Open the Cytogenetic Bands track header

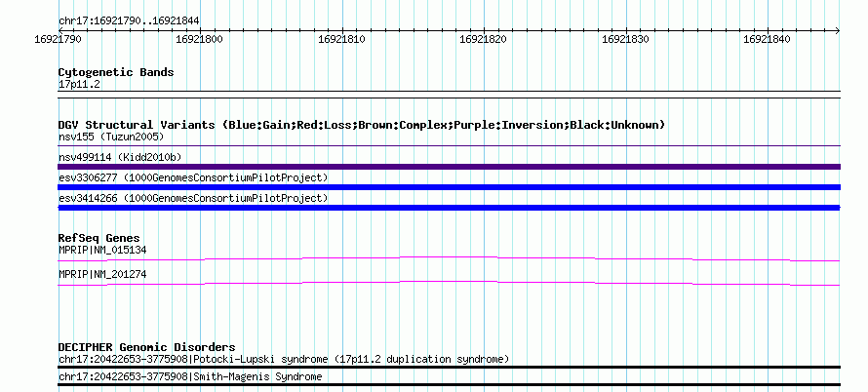point(116,72)
